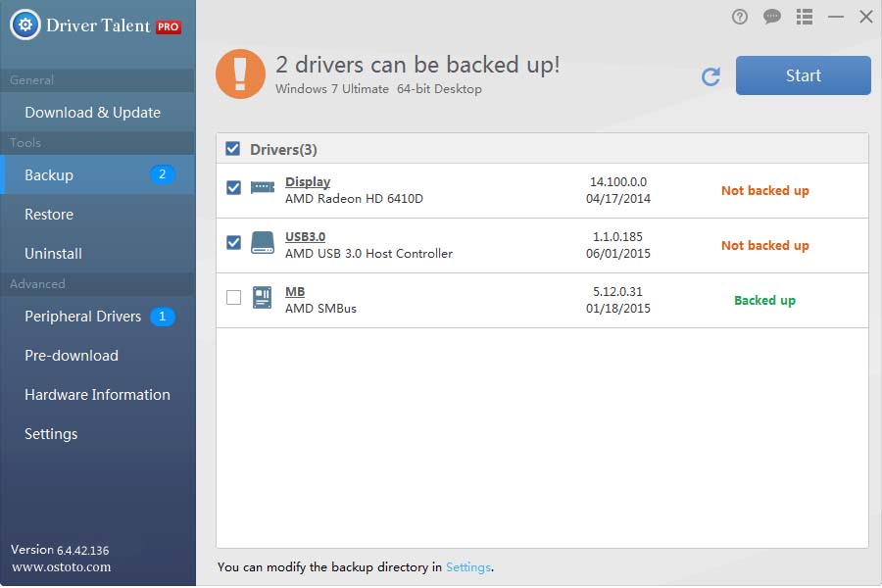This screenshot has height=588, width=882.
Task: Click the refresh scan arrow icon
Action: (711, 76)
